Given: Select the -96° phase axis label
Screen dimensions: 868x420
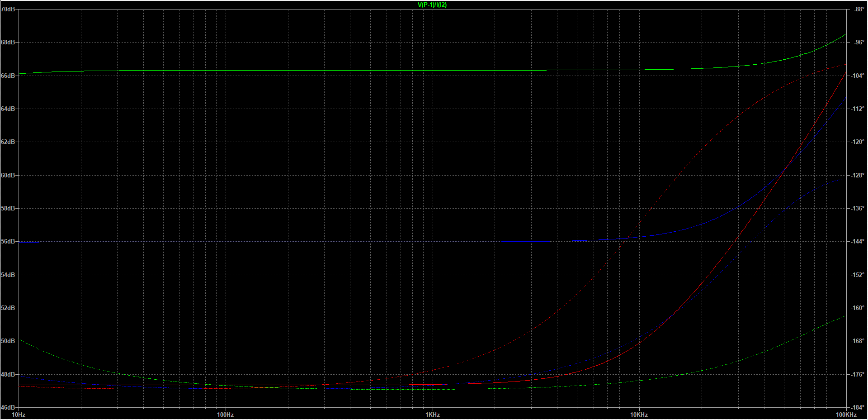Looking at the screenshot, I should (859, 43).
